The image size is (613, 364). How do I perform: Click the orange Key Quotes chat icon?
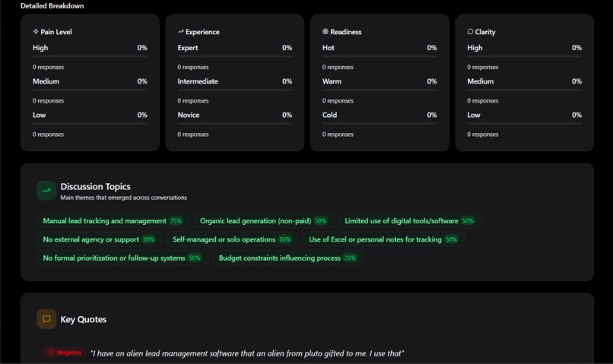[46, 319]
